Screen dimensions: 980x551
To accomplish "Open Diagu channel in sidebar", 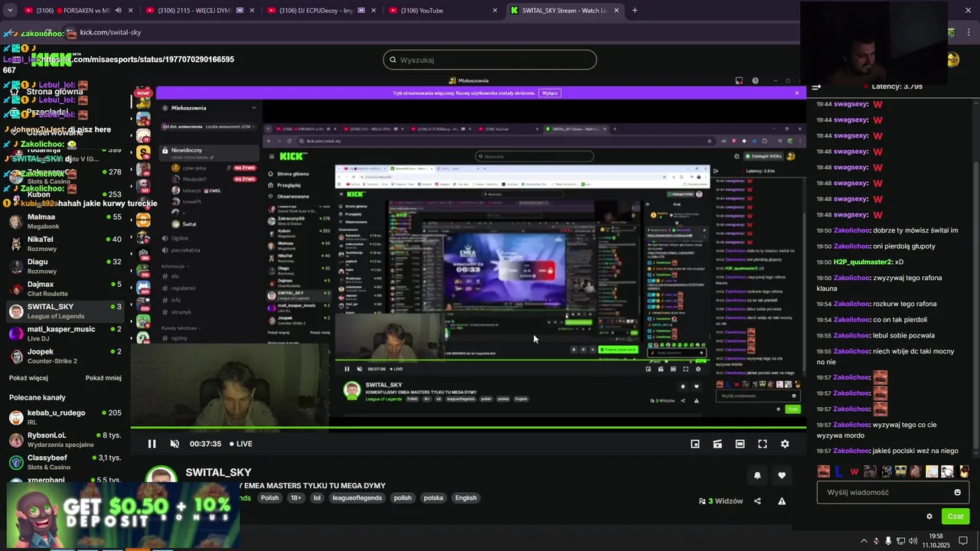I will point(65,266).
